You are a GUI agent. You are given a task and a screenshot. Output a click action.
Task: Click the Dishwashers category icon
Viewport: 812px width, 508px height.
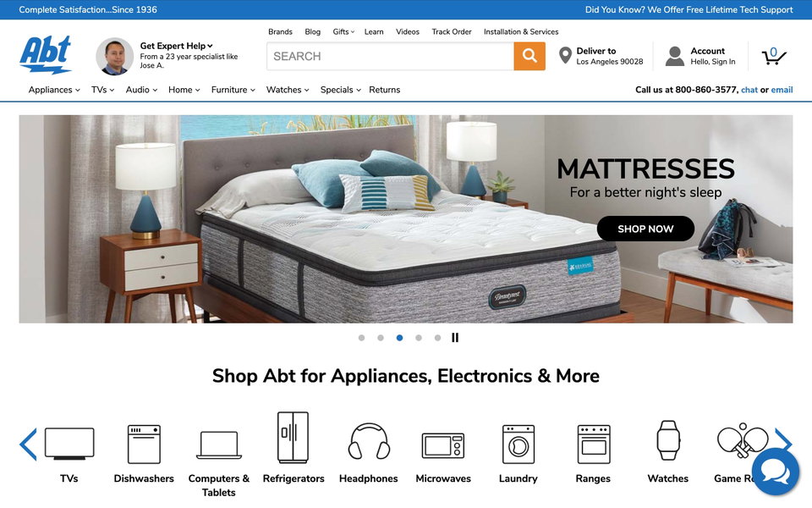pos(144,444)
